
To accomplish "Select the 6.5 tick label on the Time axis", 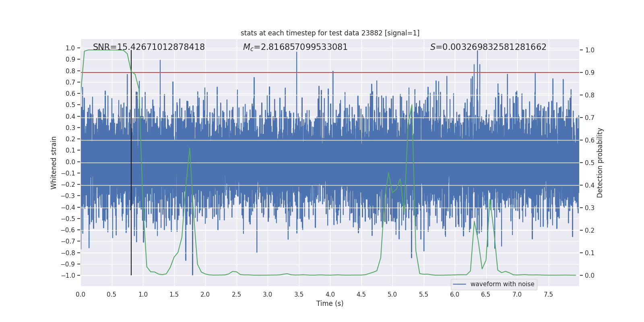I will coord(486,294).
